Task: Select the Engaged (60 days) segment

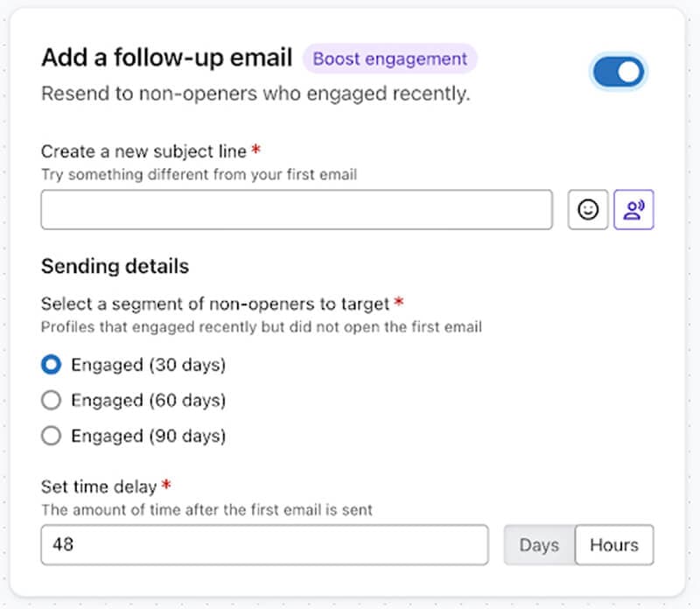Action: click(x=52, y=400)
